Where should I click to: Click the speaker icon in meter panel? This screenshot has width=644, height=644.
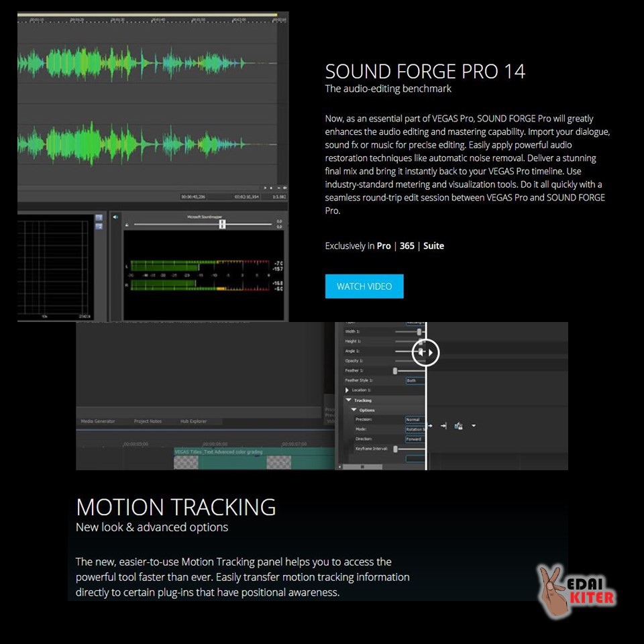coord(115,217)
